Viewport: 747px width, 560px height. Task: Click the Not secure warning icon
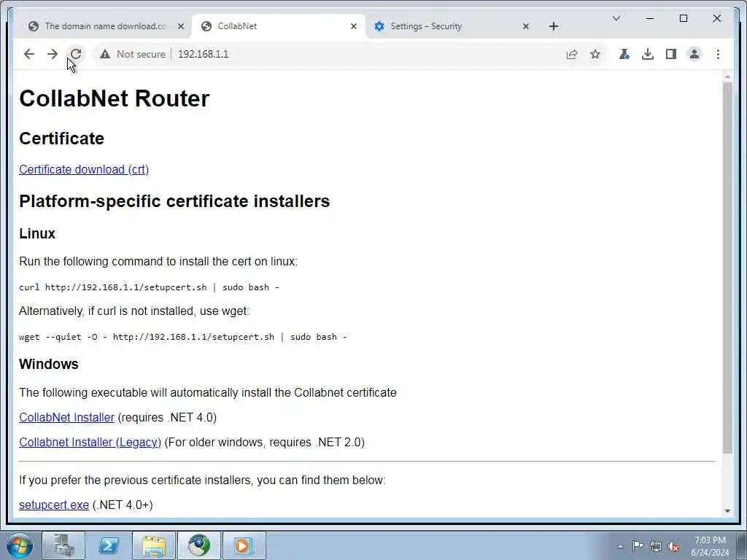click(105, 54)
